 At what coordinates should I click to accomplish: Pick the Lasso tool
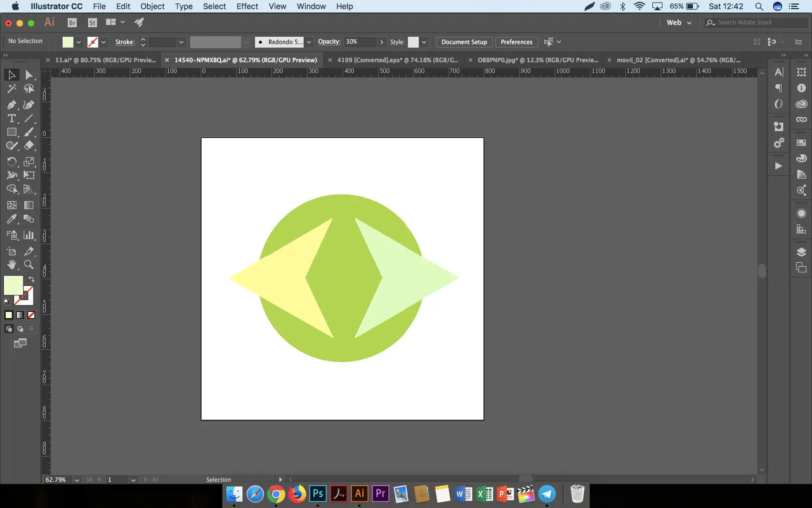(x=29, y=89)
